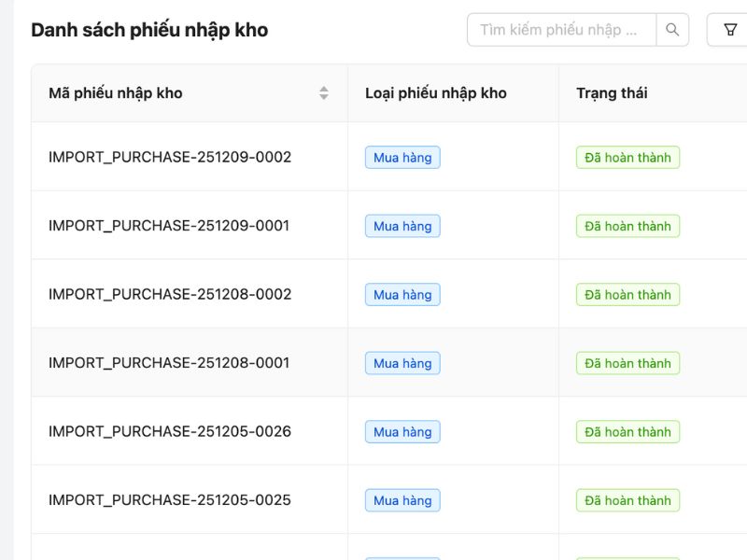Click the Loại phiếu nhập kho column header

tap(435, 92)
